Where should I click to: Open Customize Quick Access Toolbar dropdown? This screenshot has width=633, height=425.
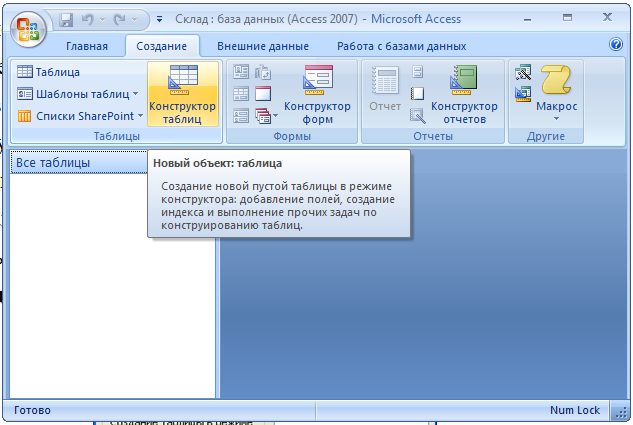point(160,19)
